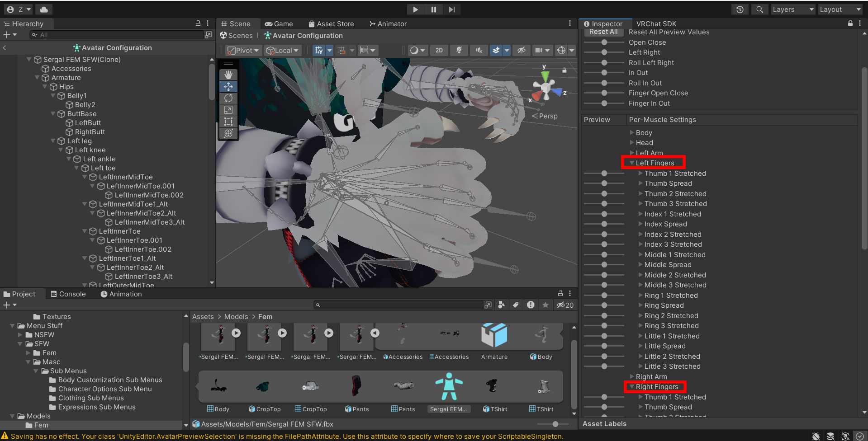This screenshot has height=441, width=868.
Task: Expand the Right Arm muscle group
Action: [x=632, y=376]
